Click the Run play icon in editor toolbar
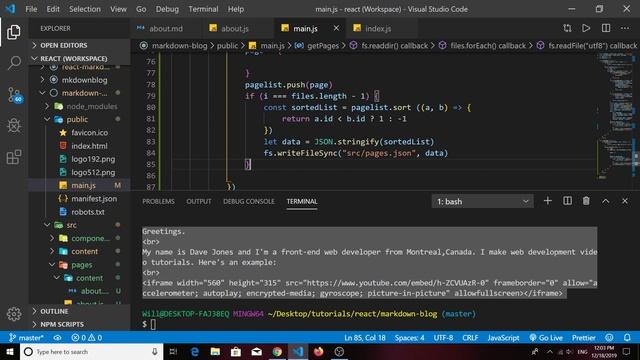The image size is (640, 360). pos(586,28)
